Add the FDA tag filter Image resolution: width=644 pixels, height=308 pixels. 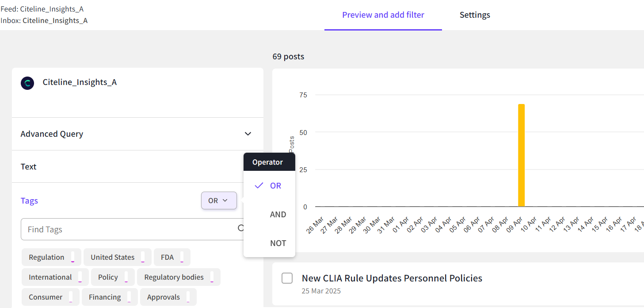click(168, 258)
